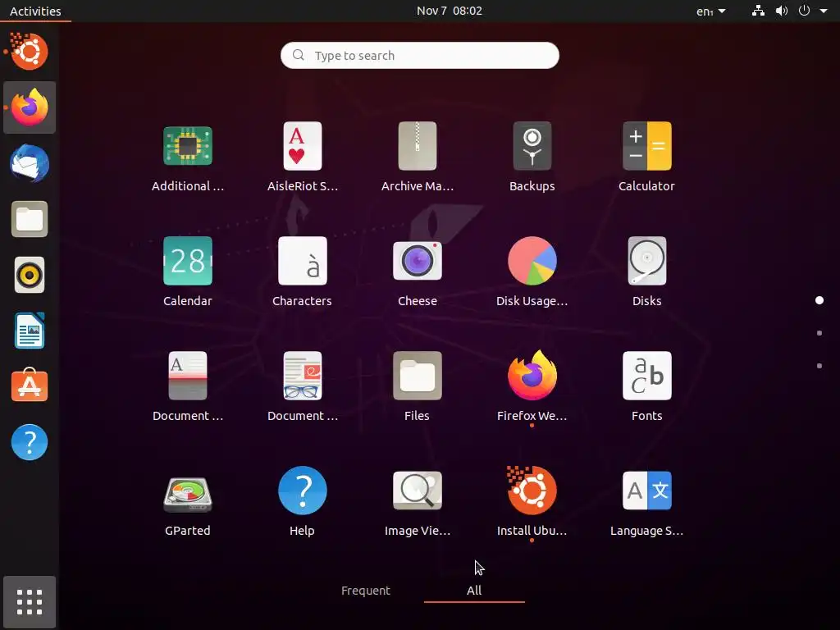The image size is (840, 630).
Task: Open Install Ubuntu from the grid
Action: (532, 491)
